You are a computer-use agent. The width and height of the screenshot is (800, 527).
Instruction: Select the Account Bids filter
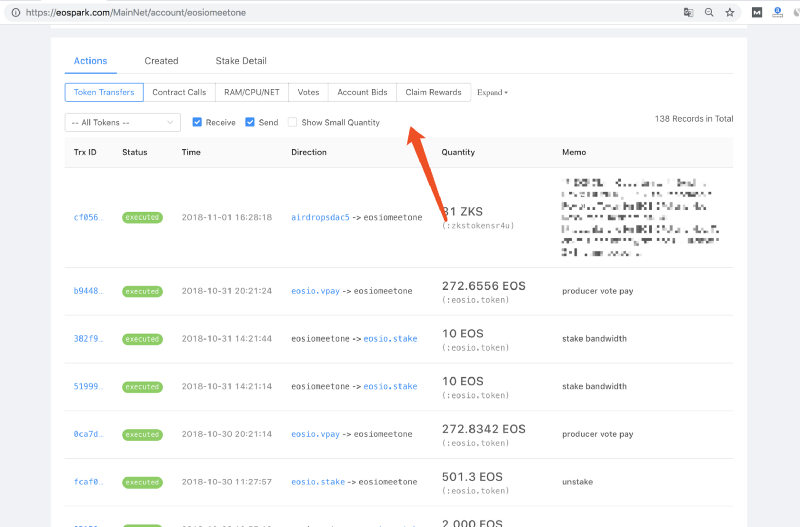[362, 92]
